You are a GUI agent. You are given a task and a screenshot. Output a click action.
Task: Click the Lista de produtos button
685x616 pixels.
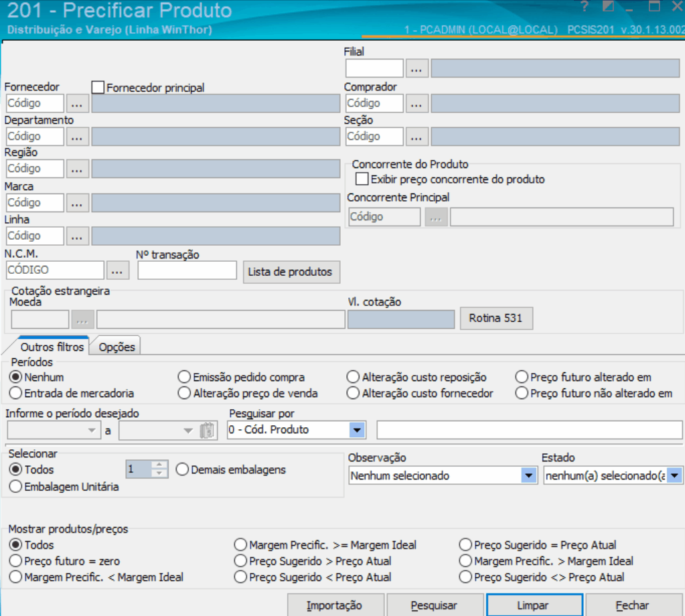[291, 272]
